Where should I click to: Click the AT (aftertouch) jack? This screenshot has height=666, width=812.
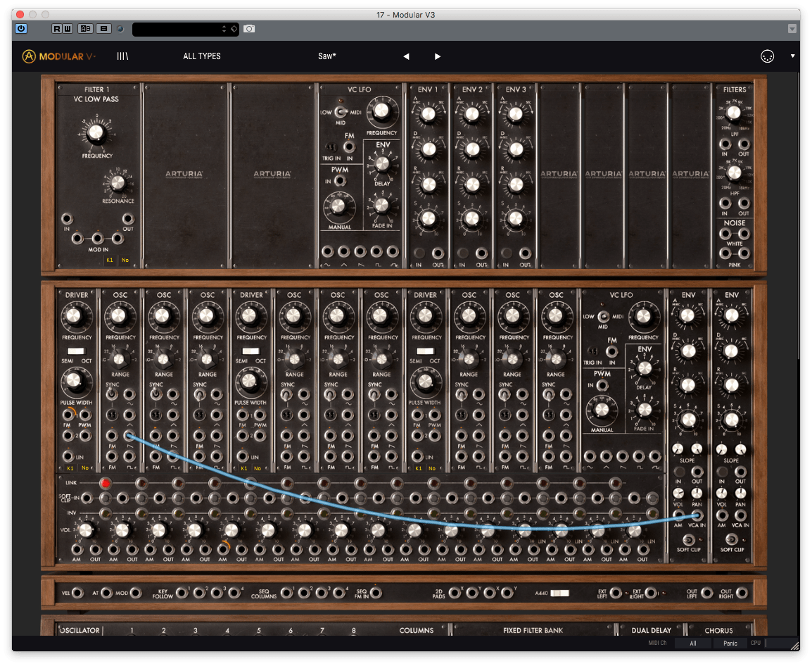106,593
